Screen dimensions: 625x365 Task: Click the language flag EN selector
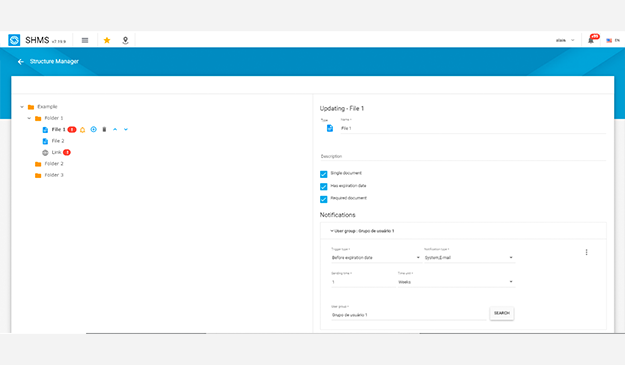613,40
